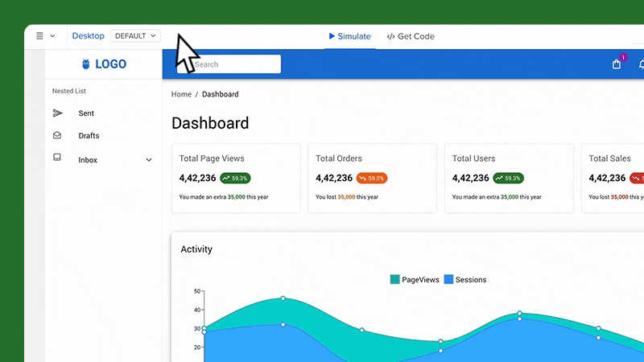Click the Desktop label in top bar
This screenshot has height=362, width=644.
pos(88,36)
